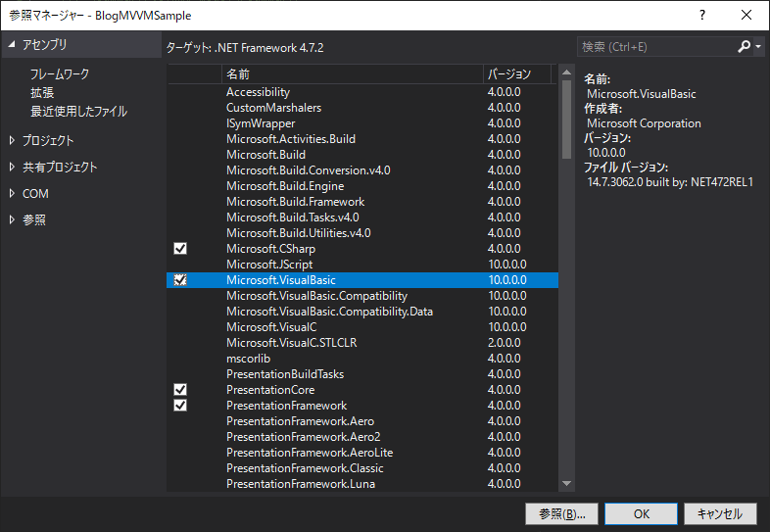The width and height of the screenshot is (770, 532).
Task: Uncheck the PresentationCore checkbox
Action: pos(180,390)
